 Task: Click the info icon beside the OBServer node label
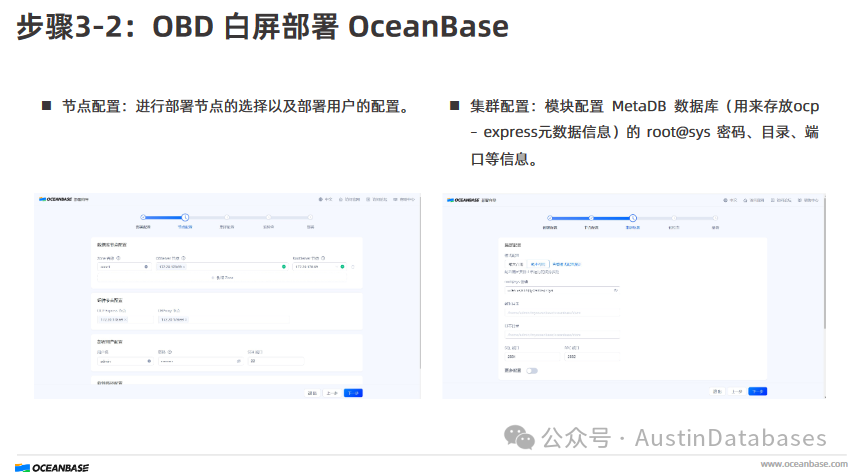coord(184,258)
